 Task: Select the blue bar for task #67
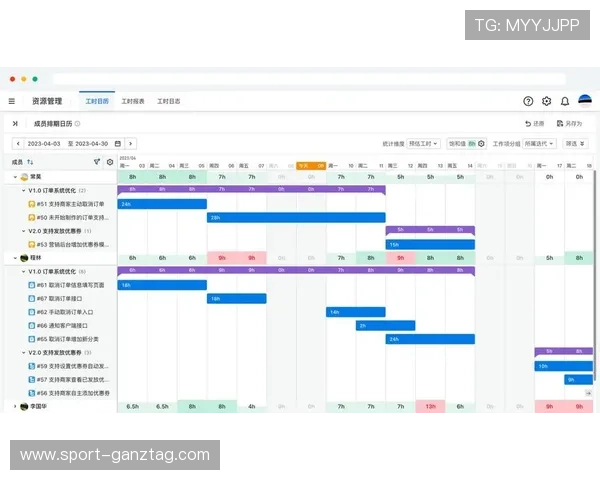click(x=236, y=299)
